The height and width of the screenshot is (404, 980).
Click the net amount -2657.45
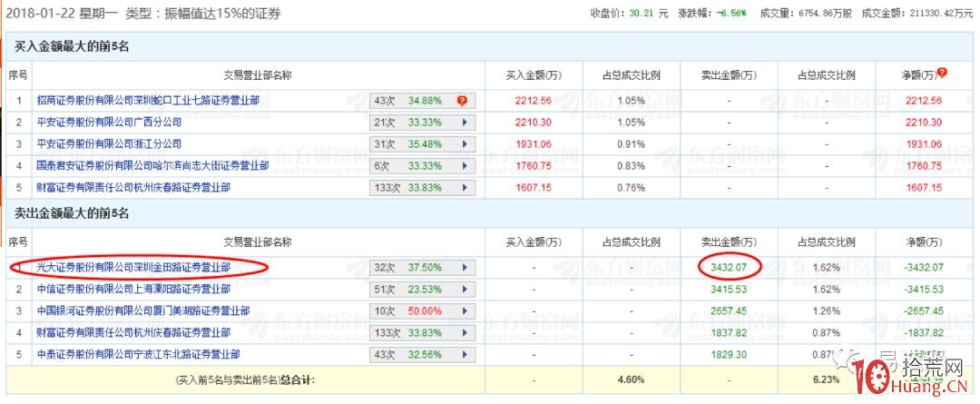pos(923,310)
